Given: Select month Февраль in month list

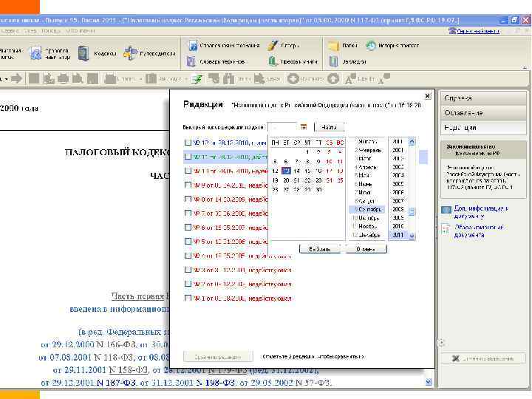Looking at the screenshot, I should 367,150.
